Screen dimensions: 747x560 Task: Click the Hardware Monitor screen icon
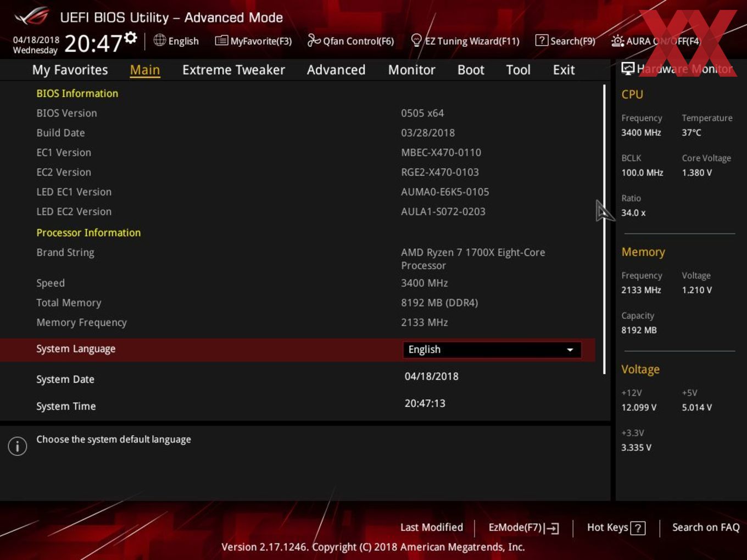pyautogui.click(x=628, y=68)
